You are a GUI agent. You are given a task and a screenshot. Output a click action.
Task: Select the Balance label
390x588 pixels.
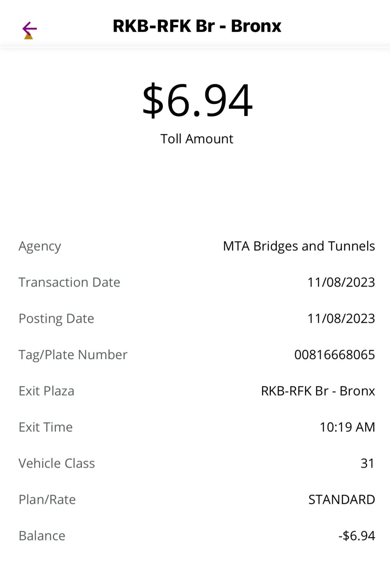42,536
